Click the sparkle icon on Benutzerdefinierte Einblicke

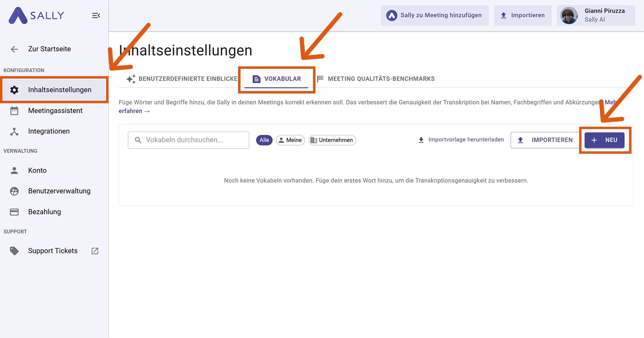131,79
